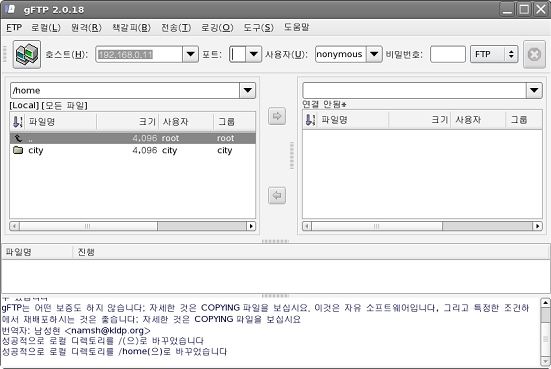The image size is (551, 369).
Task: Click the upload right-arrow button
Action: pyautogui.click(x=277, y=116)
